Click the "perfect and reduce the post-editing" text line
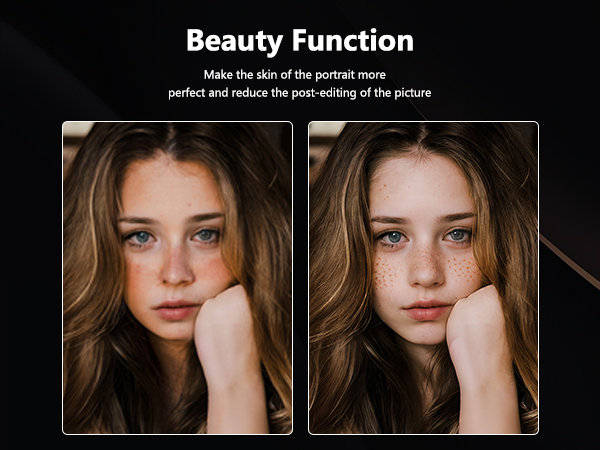 click(300, 93)
